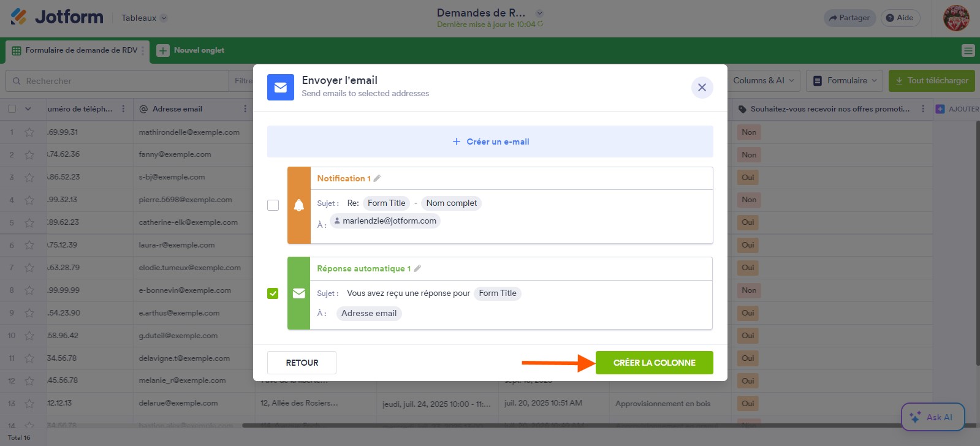This screenshot has width=980, height=446.
Task: Star row 8 e-bonnevin
Action: [x=29, y=291]
